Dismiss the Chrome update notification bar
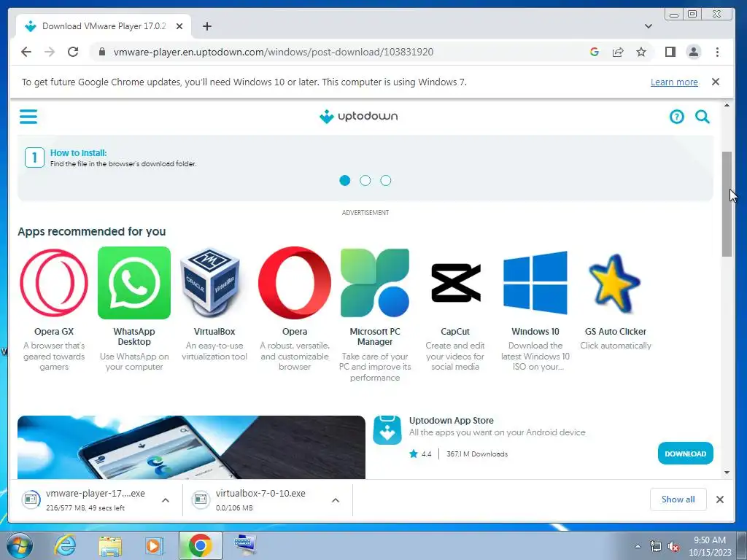This screenshot has height=560, width=747. pyautogui.click(x=716, y=82)
